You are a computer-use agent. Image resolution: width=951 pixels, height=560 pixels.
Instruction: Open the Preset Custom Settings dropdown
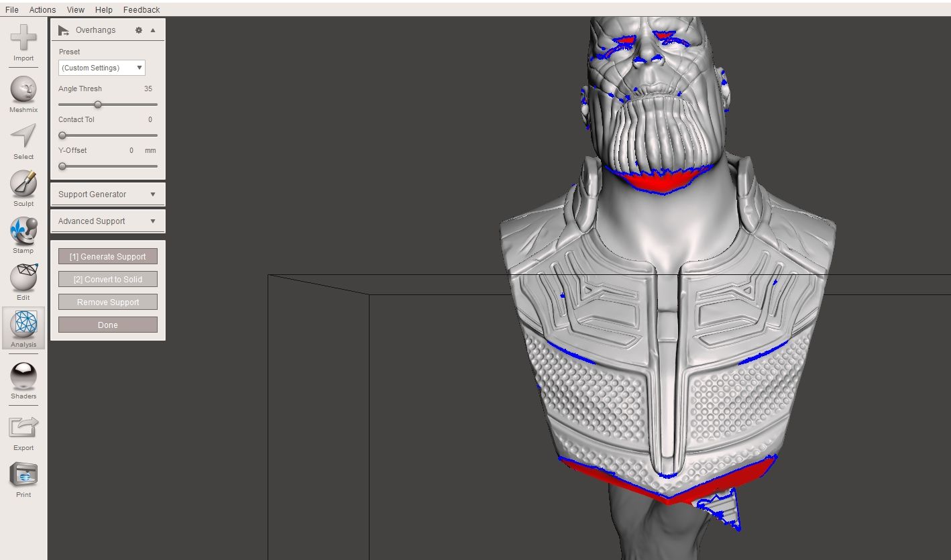(102, 68)
